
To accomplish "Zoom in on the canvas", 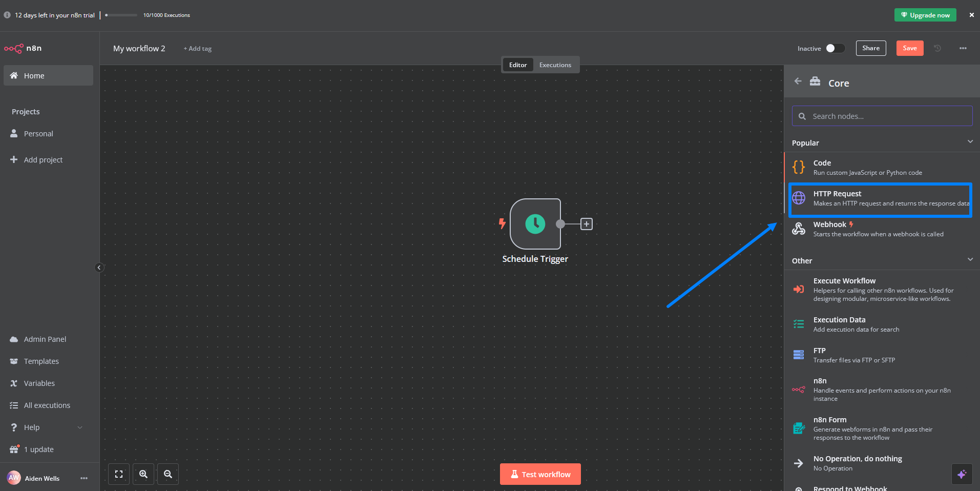I will [x=143, y=474].
